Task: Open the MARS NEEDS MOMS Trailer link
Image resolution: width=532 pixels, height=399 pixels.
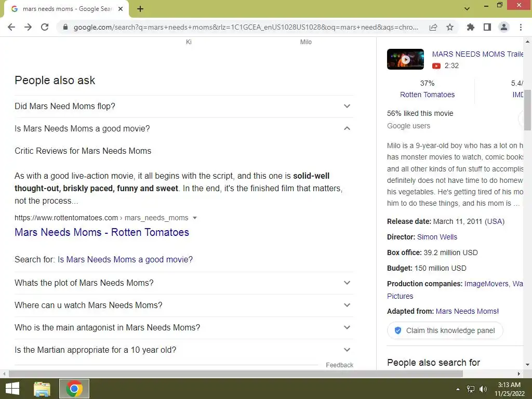Action: 478,54
